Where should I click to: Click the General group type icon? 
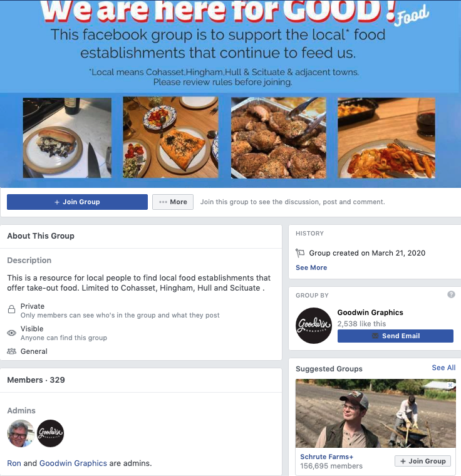[11, 351]
